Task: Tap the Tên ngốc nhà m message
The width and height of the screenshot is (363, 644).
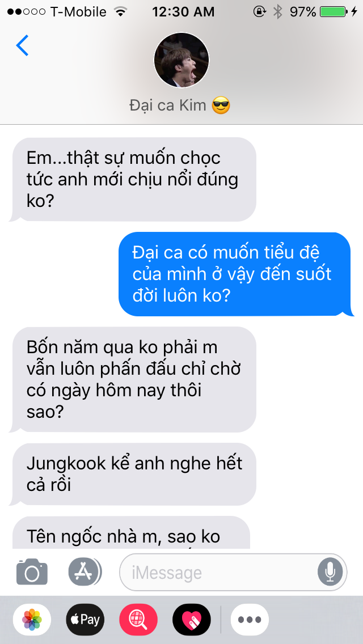Action: 129,532
